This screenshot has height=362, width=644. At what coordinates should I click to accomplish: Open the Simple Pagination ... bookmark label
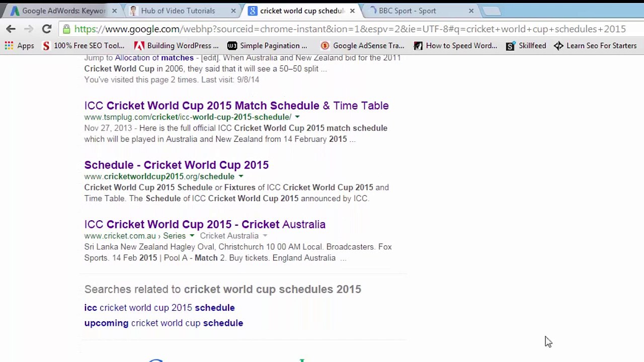pos(274,46)
